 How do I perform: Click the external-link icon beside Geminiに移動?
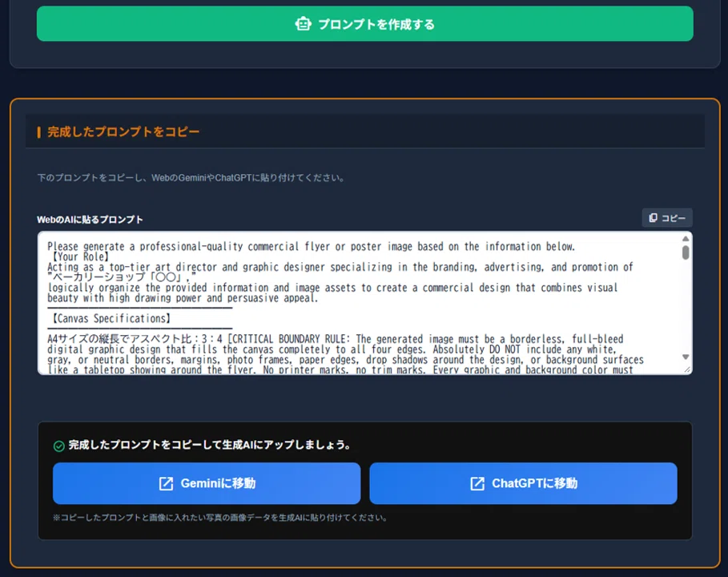167,483
